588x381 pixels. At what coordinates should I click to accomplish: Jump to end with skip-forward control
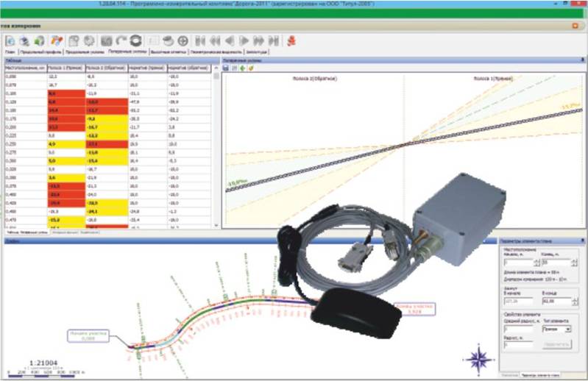[x=274, y=41]
